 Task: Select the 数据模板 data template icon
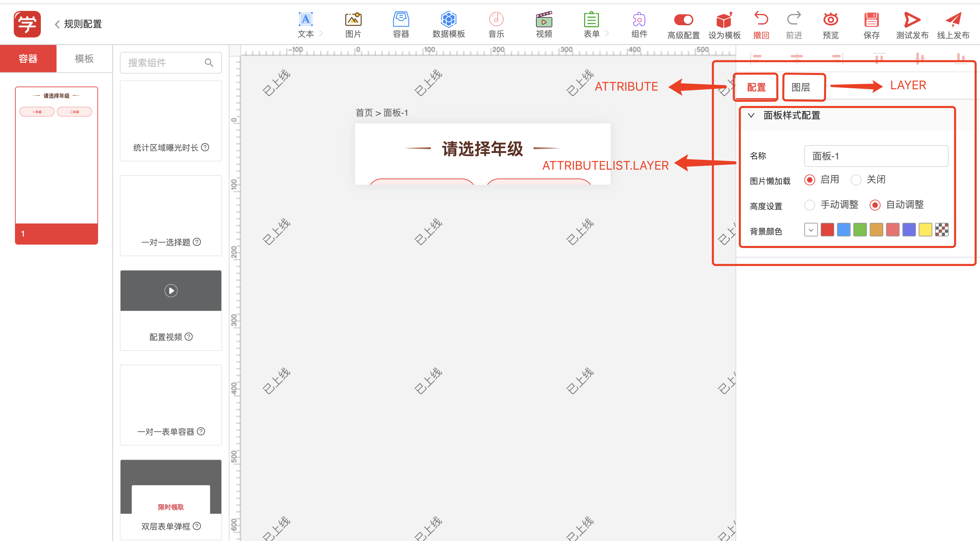[x=448, y=19]
